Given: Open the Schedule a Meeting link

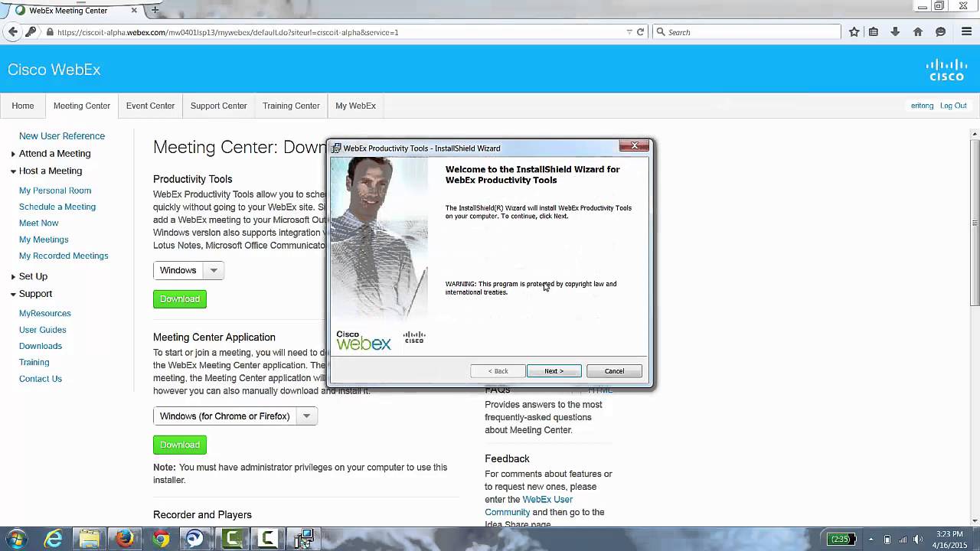Looking at the screenshot, I should [57, 207].
